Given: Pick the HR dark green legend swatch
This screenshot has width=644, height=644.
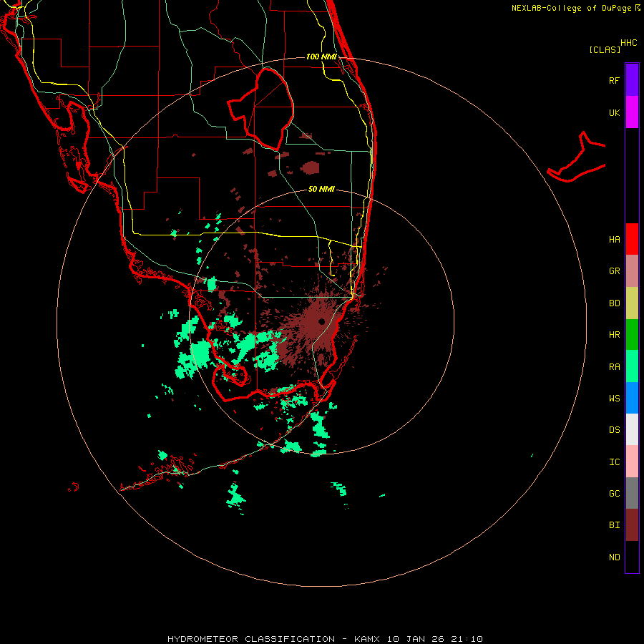Looking at the screenshot, I should (632, 335).
